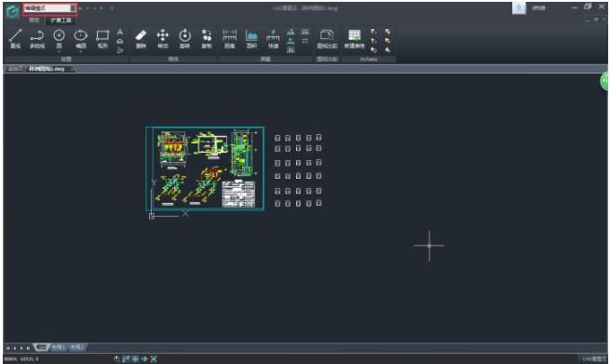Expand the Ellipse tool dropdown arrow
This screenshot has height=364, width=610.
coord(80,51)
